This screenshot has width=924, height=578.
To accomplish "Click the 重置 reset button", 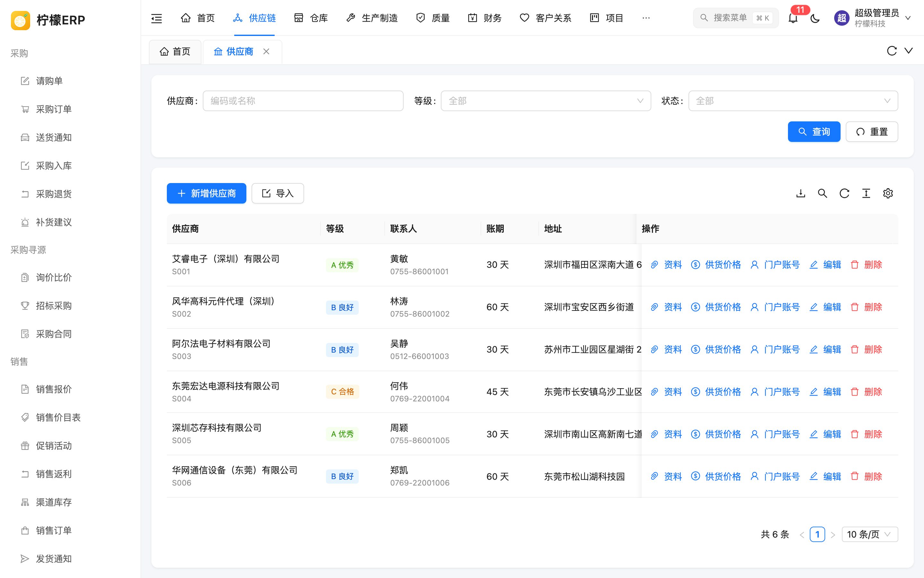I will [872, 132].
